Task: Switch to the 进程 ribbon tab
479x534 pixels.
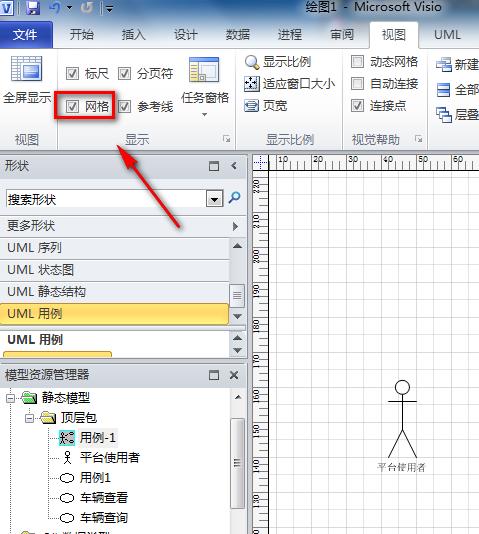Action: pos(290,34)
